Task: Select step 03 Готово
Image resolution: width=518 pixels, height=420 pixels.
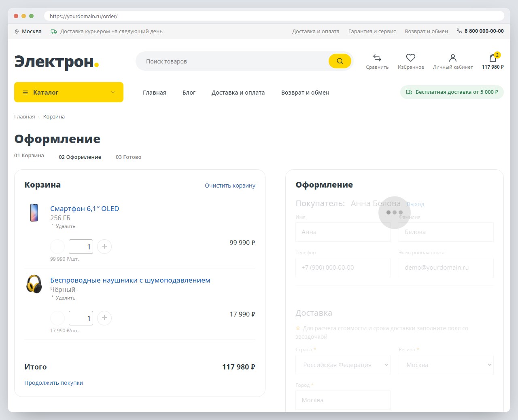Action: [129, 157]
